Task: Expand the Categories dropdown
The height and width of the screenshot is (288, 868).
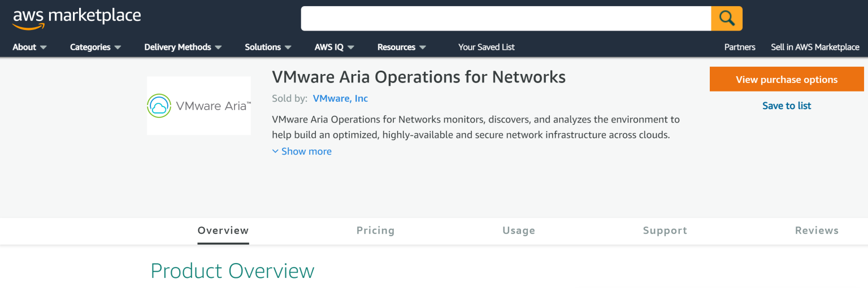Action: (x=95, y=47)
